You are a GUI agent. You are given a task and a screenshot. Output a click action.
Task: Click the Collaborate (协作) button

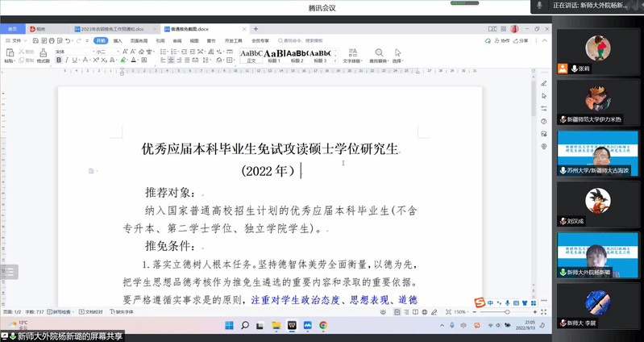tap(501, 40)
